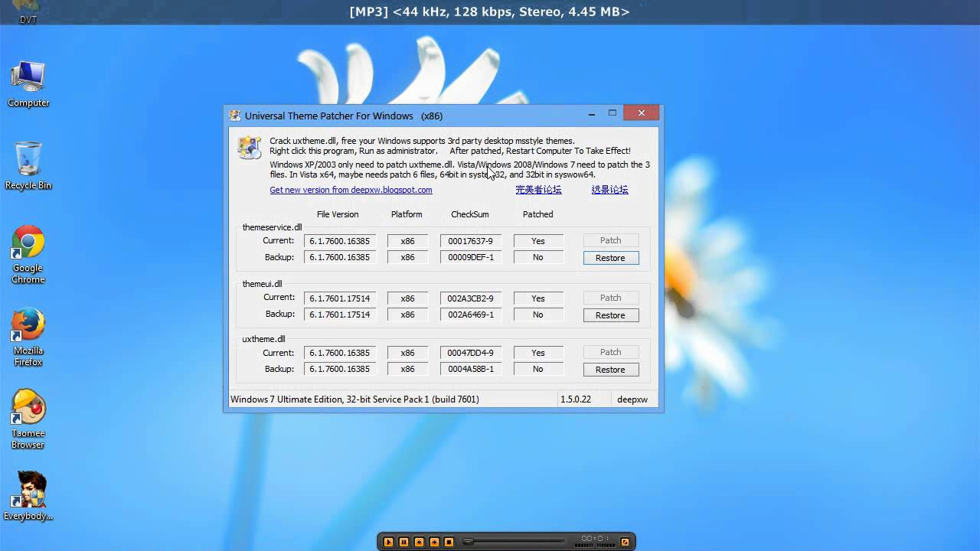Open the DVT desktop icon
The image size is (980, 551).
(28, 12)
